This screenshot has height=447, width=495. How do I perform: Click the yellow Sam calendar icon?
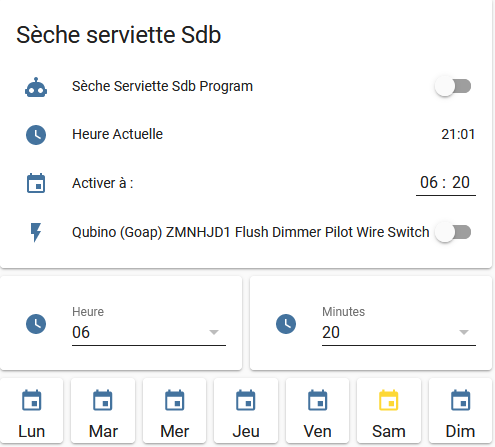389,400
